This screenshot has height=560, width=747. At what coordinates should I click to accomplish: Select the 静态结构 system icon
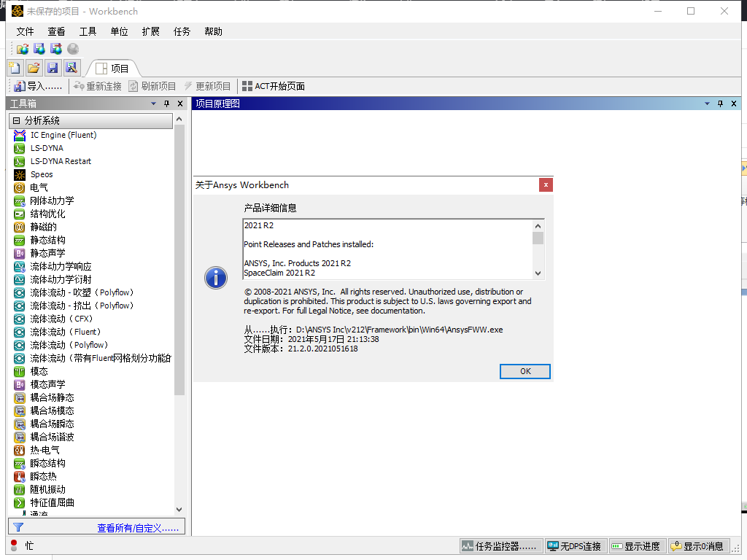(20, 241)
